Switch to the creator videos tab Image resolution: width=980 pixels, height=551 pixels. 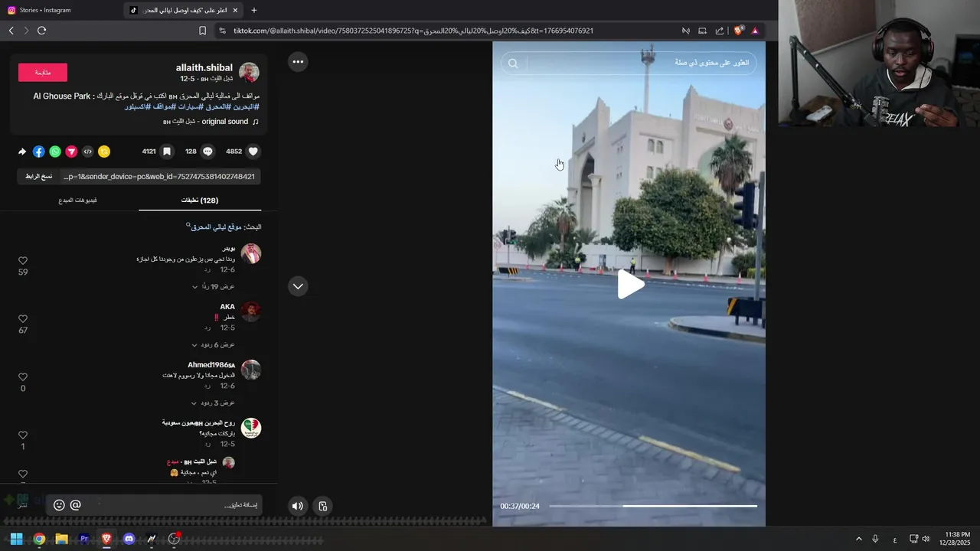(x=77, y=201)
